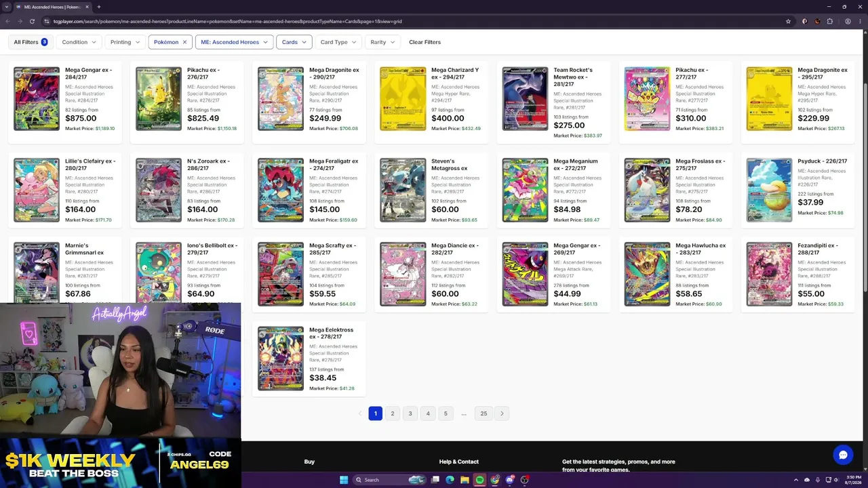Screen dimensions: 868x488
Task: Open the Mega Dragonite ex 295/217 card image
Action: (x=769, y=98)
